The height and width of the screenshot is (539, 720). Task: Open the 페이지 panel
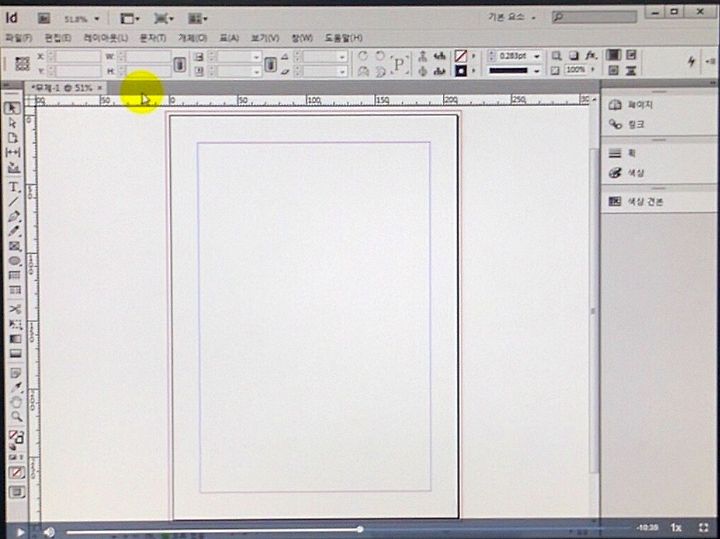630,105
